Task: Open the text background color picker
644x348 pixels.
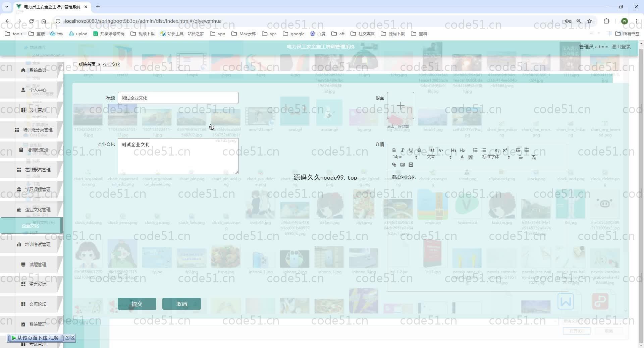Action: point(470,157)
